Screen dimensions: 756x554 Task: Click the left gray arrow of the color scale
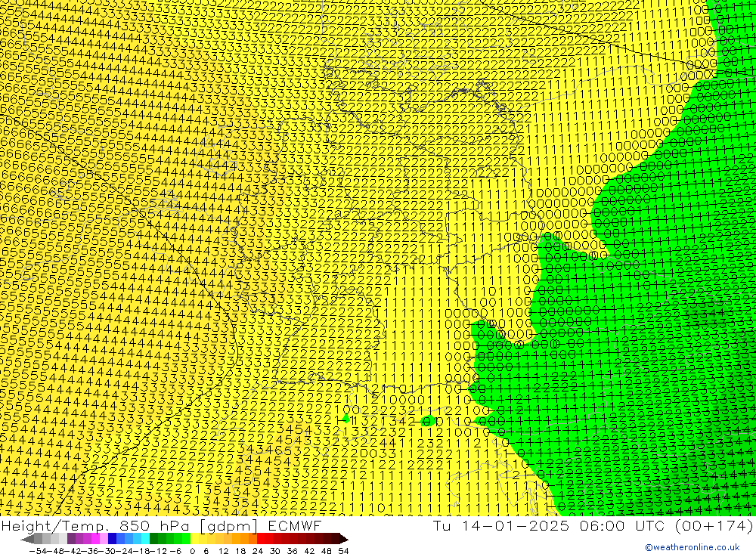click(x=27, y=540)
